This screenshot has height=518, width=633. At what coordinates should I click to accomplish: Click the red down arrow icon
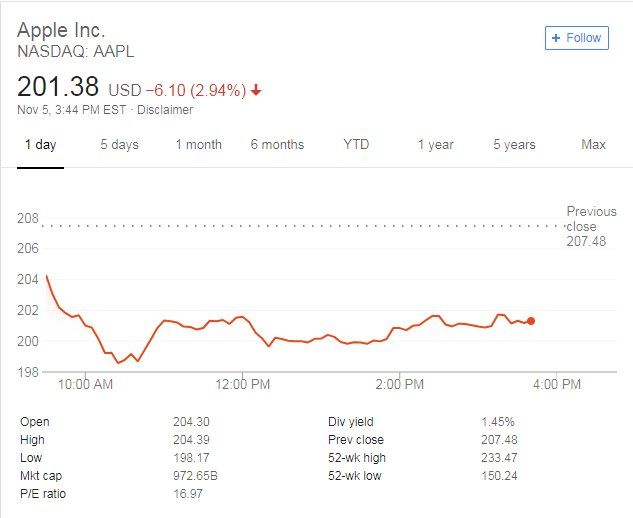256,90
